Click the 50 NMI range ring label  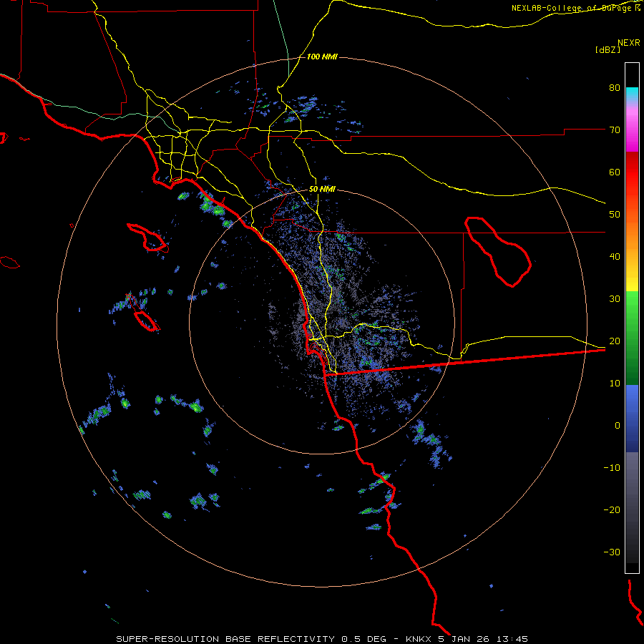(x=322, y=190)
